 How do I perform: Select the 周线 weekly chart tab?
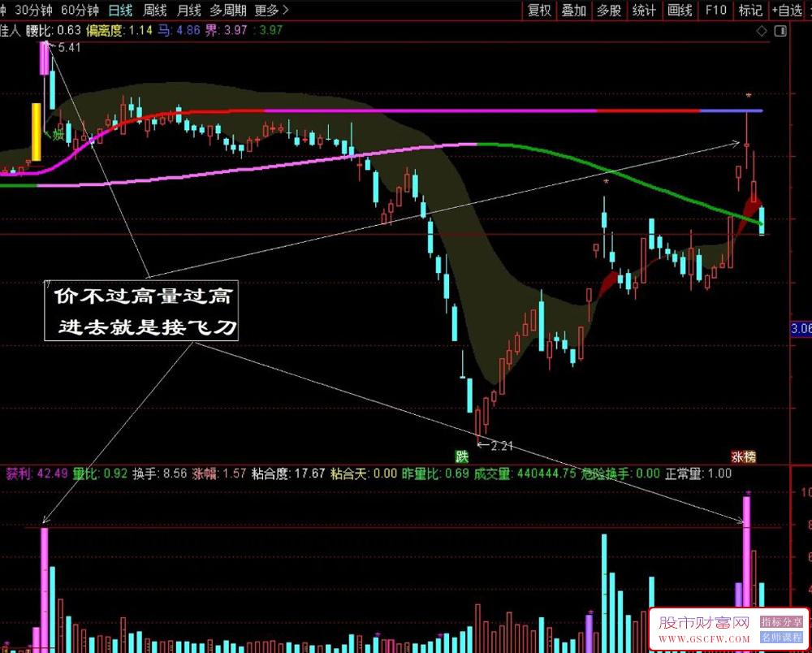pyautogui.click(x=154, y=11)
